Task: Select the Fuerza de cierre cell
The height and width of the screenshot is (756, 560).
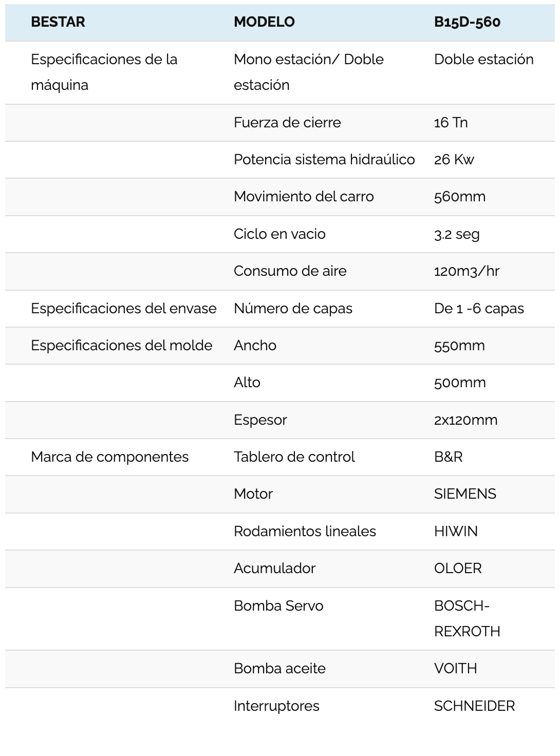Action: tap(287, 123)
